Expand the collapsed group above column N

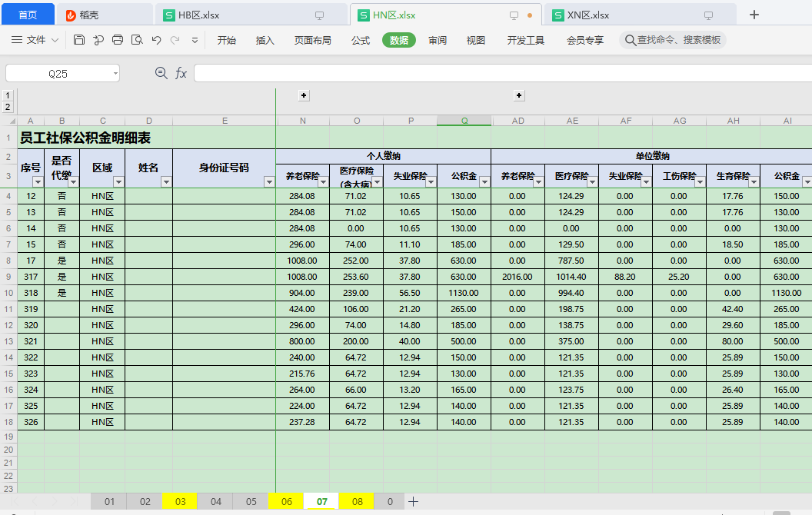tap(304, 95)
